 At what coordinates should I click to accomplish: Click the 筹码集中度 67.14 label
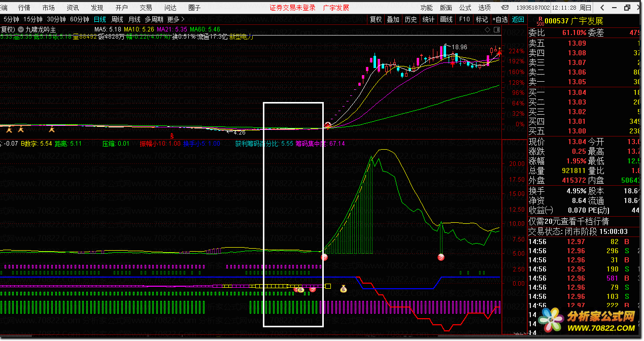[321, 144]
